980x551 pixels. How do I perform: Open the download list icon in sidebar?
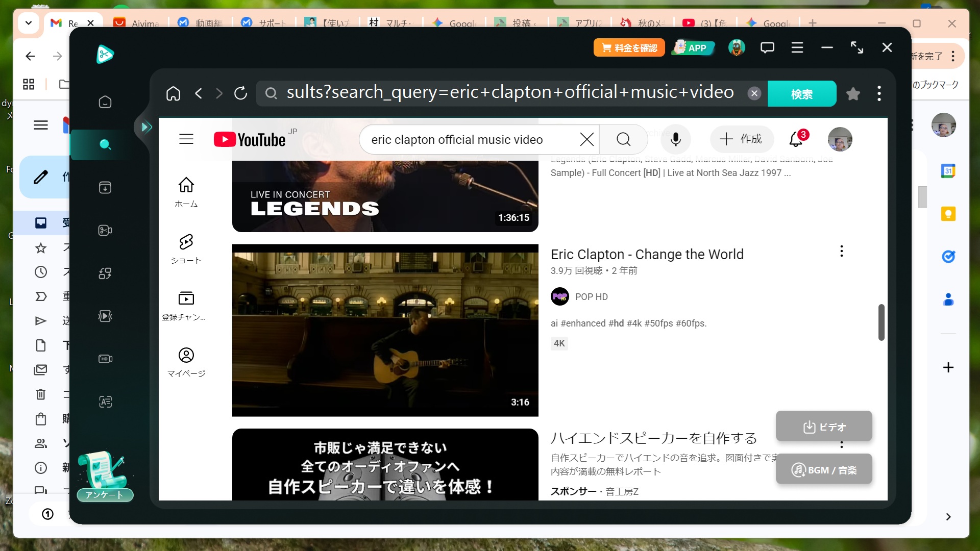(105, 188)
